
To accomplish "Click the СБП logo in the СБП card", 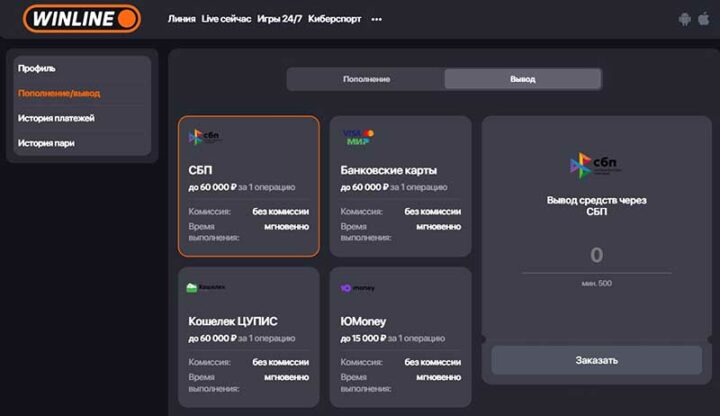I will tap(204, 136).
